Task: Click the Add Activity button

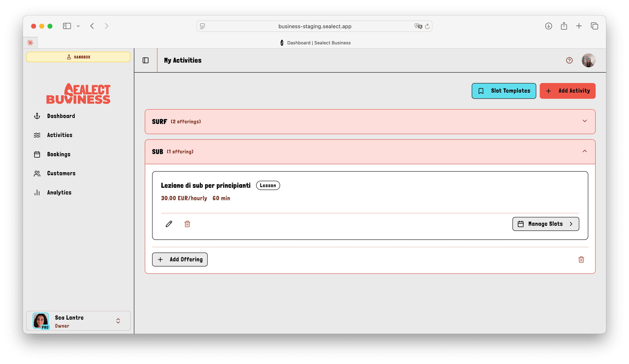Action: (568, 91)
